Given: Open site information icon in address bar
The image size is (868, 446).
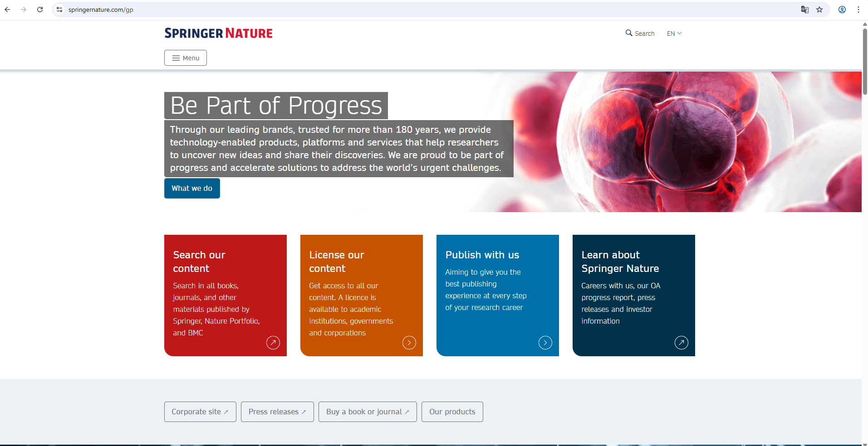Looking at the screenshot, I should click(59, 10).
